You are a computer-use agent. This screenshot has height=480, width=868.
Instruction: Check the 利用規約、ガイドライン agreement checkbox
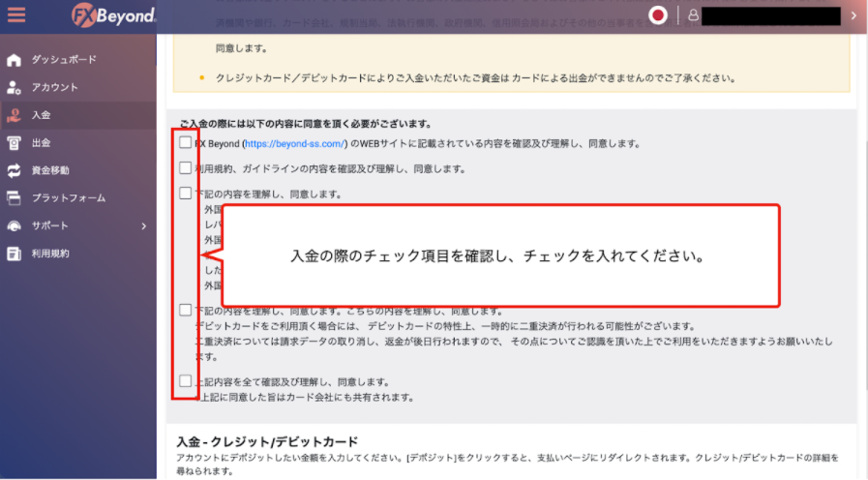click(186, 167)
